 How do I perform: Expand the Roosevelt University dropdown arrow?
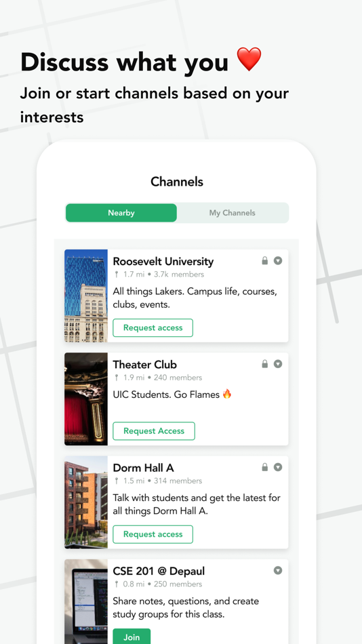[278, 261]
